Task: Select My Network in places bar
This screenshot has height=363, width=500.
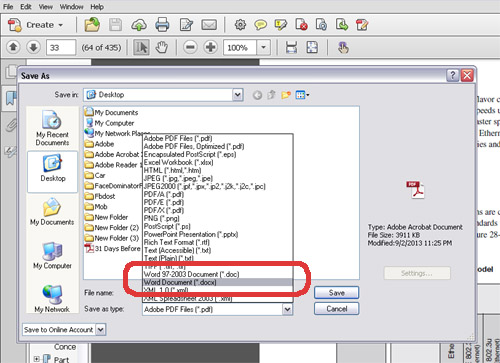Action: pos(52,299)
